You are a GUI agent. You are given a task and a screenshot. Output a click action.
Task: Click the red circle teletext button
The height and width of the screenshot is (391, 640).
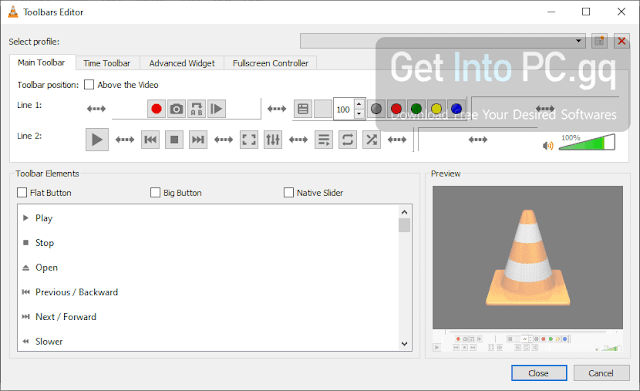click(x=396, y=109)
